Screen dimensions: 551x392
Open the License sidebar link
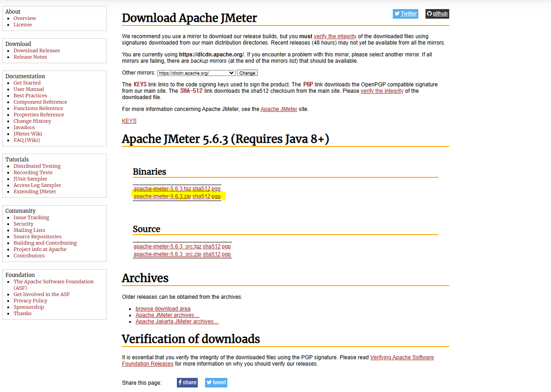coord(23,25)
